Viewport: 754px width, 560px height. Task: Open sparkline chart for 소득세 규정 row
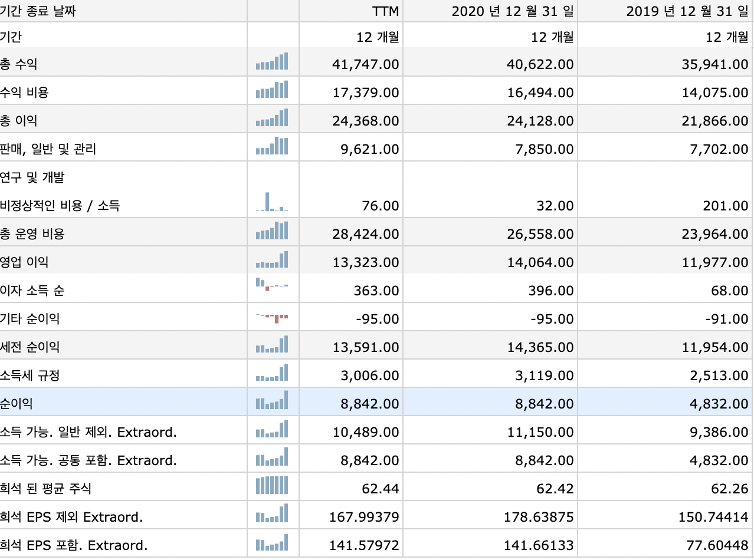[272, 373]
